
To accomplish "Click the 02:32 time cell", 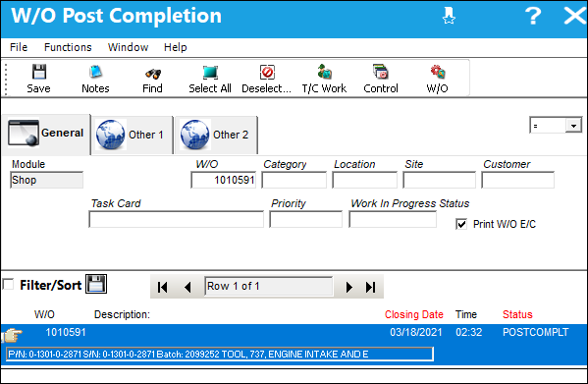I will click(x=469, y=332).
